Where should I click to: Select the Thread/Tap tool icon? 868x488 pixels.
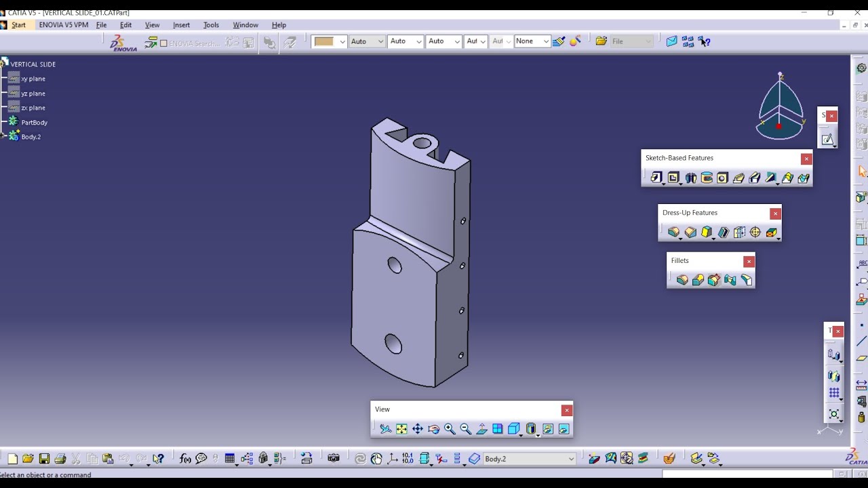[755, 232]
